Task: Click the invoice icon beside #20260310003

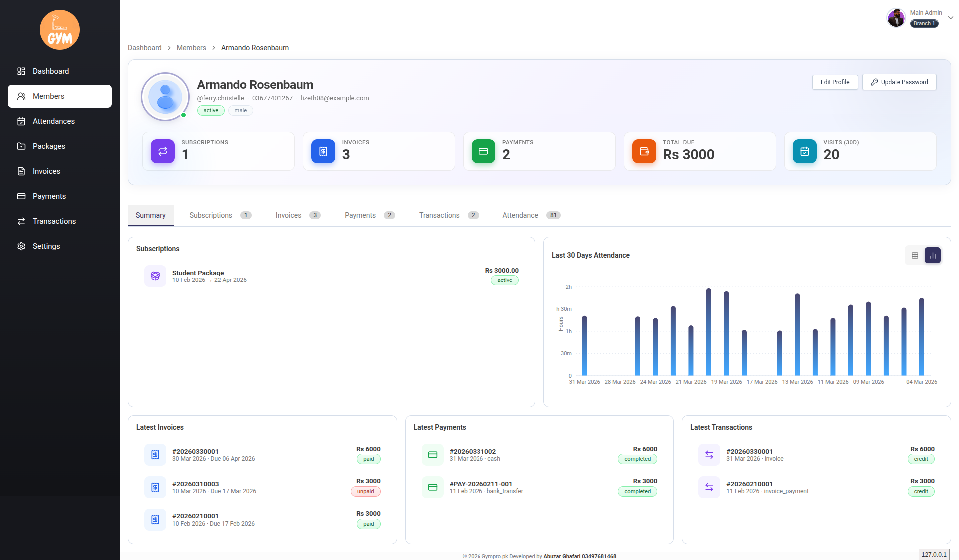Action: click(155, 487)
